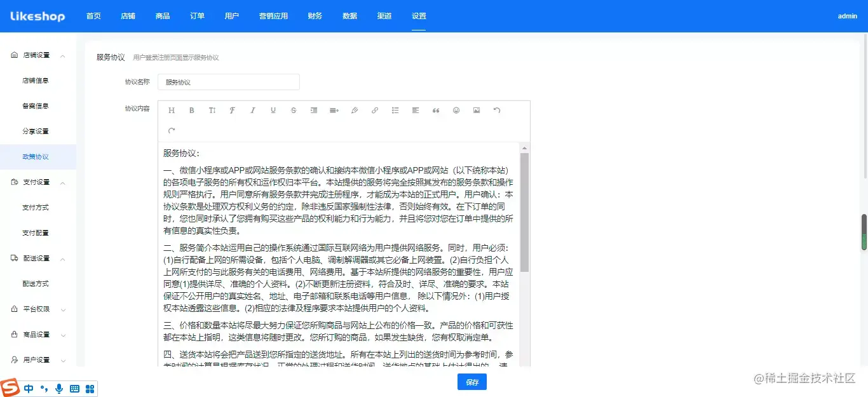Insert an image using the picture icon
This screenshot has height=397, width=868.
click(477, 111)
